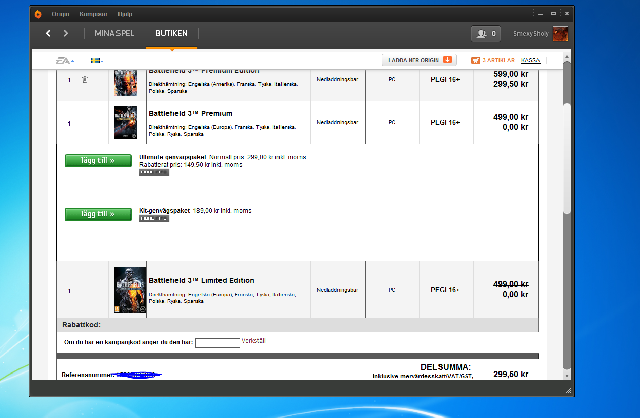Click the Rabattkod heading
The height and width of the screenshot is (418, 640).
tap(81, 325)
